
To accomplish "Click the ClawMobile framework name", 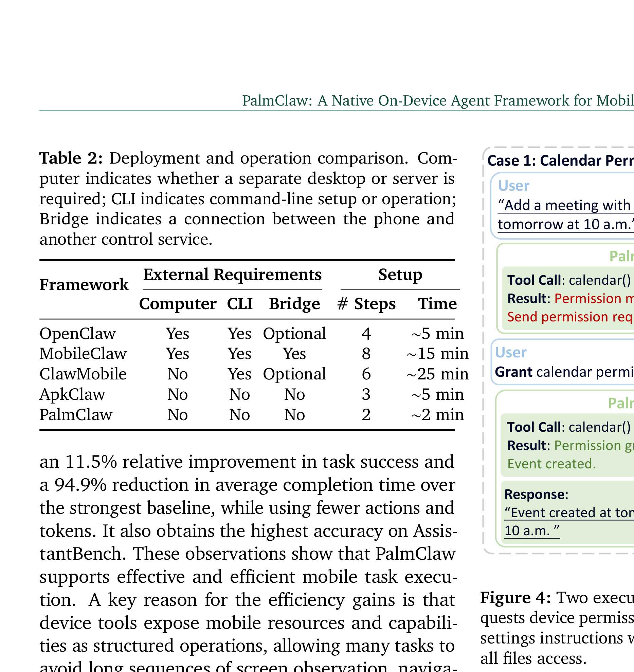I will (x=83, y=374).
